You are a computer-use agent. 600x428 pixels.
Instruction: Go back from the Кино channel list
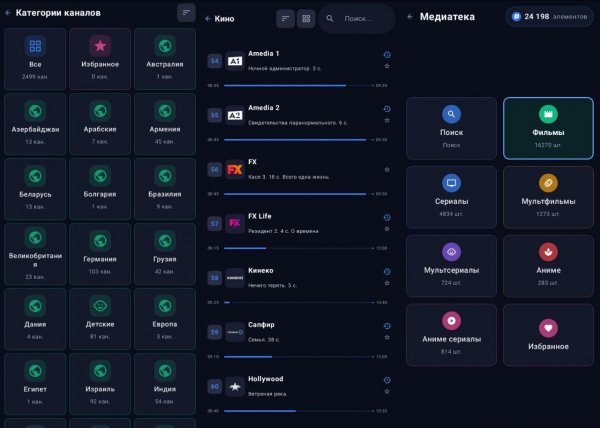coord(208,19)
